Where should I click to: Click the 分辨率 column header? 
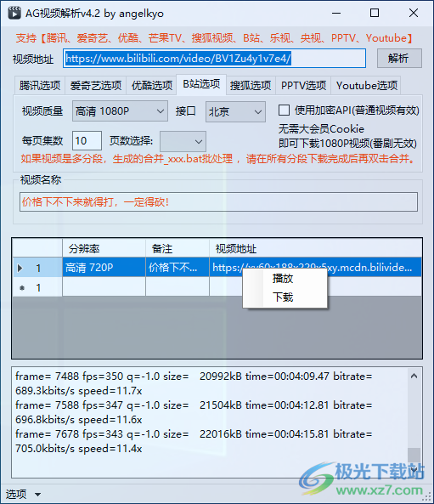[x=104, y=248]
